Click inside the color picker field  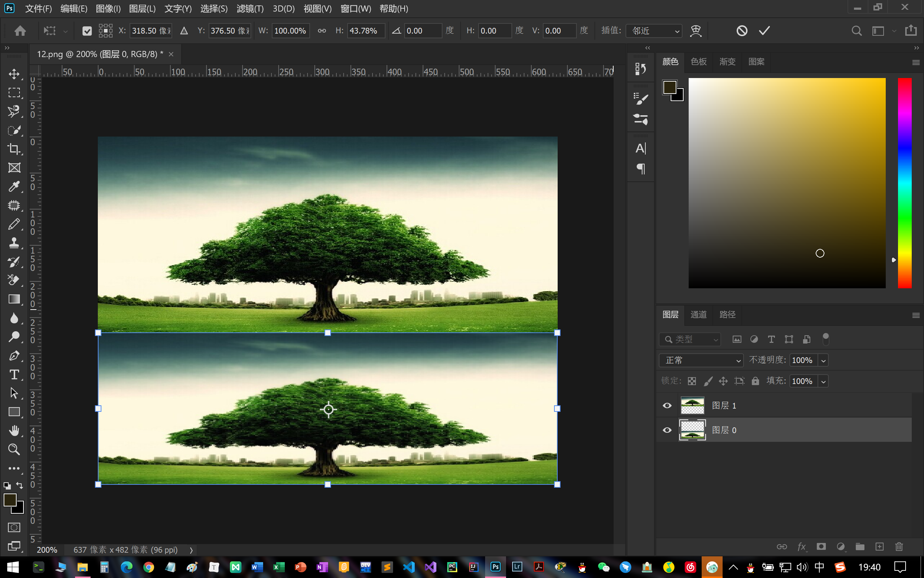[786, 183]
